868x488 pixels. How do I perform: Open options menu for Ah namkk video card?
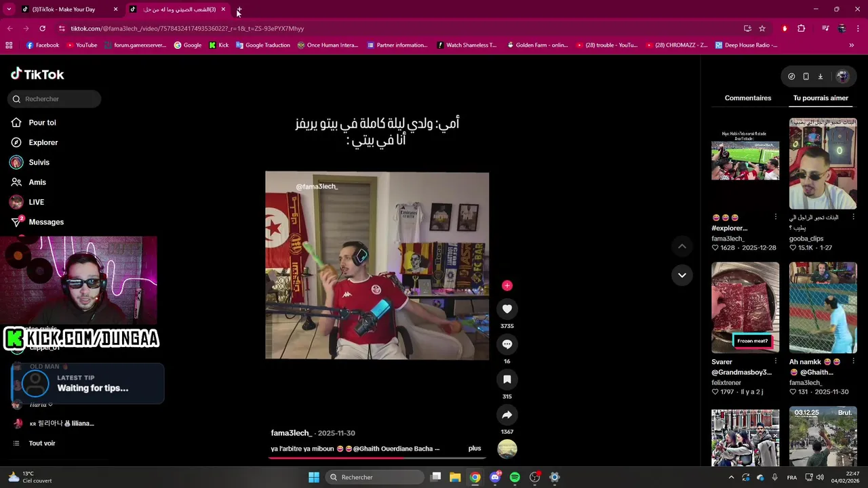click(853, 361)
